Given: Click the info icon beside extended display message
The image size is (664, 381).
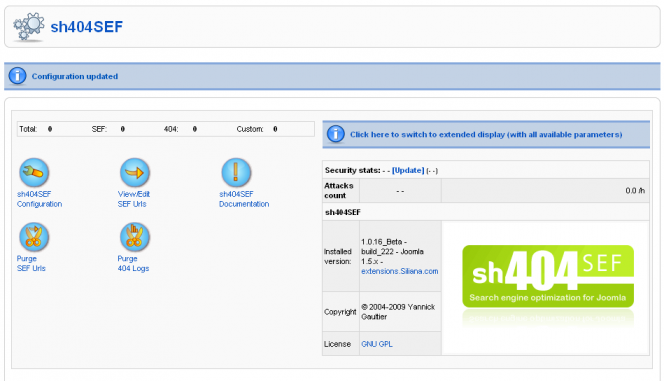Looking at the screenshot, I should (x=335, y=134).
